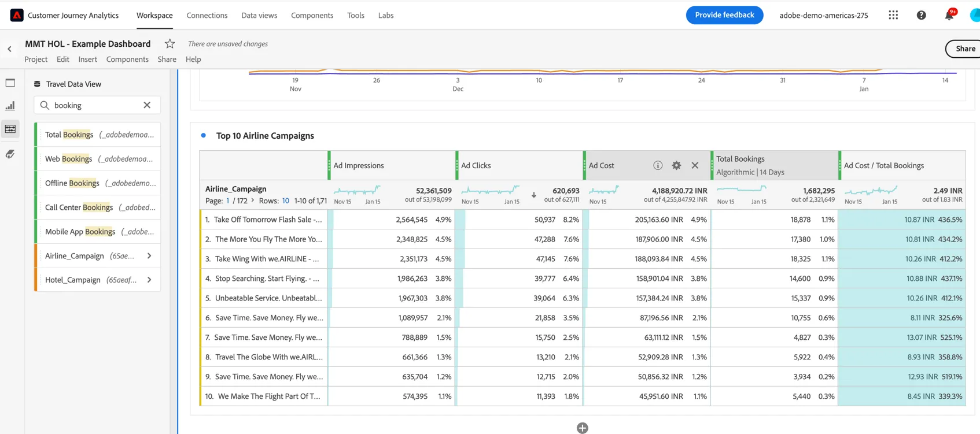Change the rows per page value 10

(x=285, y=201)
